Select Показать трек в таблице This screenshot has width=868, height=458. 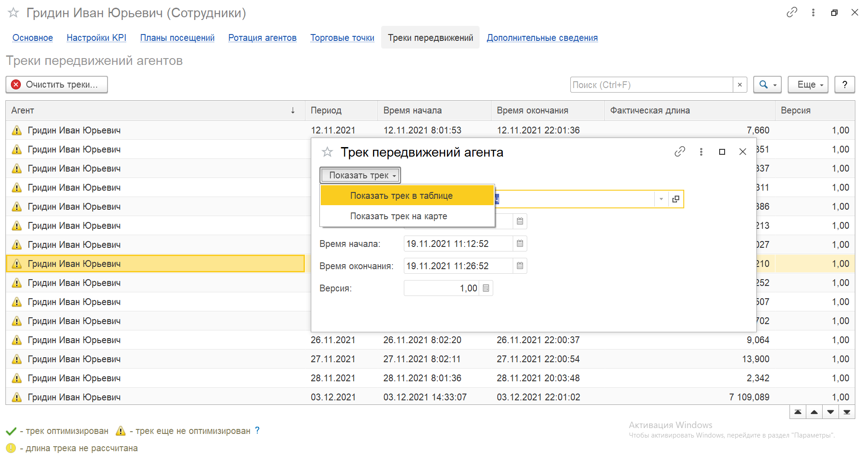point(401,196)
